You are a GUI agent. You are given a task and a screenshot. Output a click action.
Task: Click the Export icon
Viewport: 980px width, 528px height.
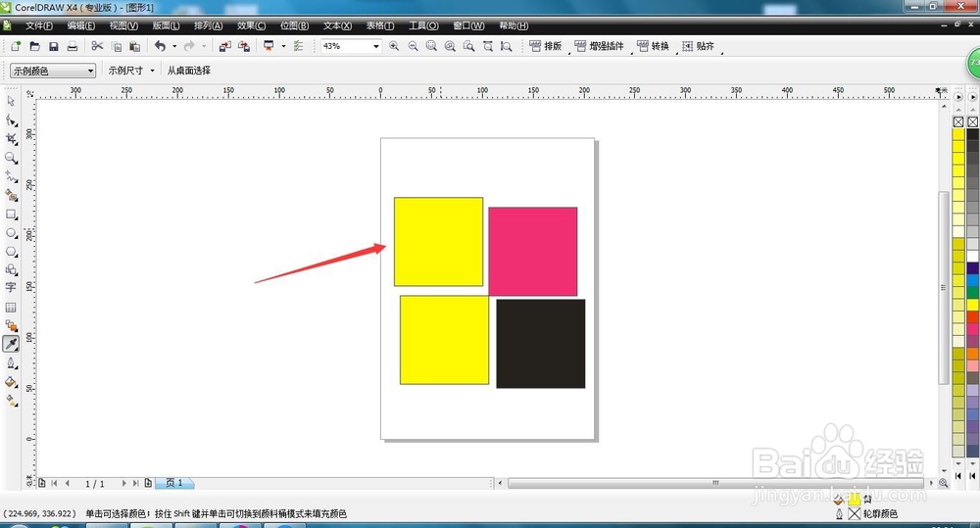pyautogui.click(x=244, y=46)
